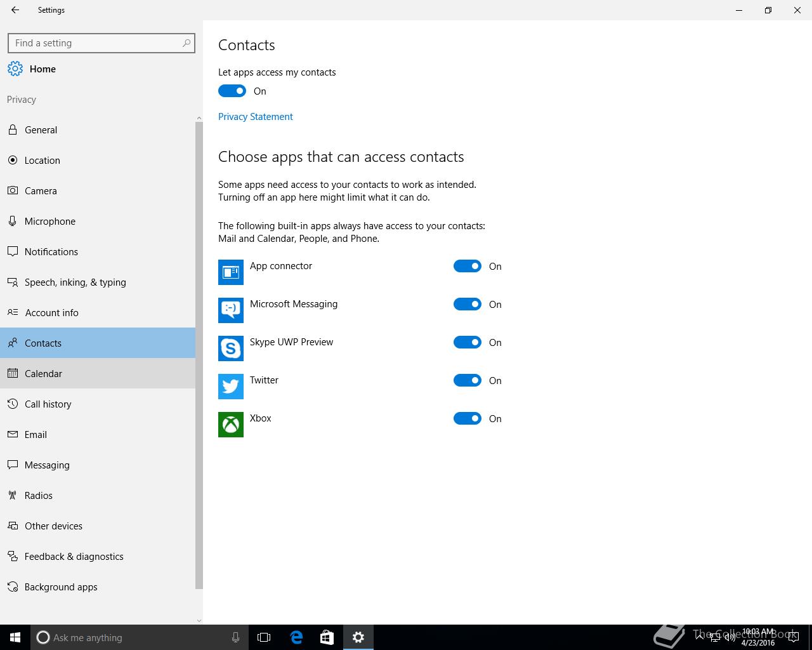Image resolution: width=812 pixels, height=650 pixels.
Task: Toggle Microsoft Messaging contacts access
Action: (468, 304)
